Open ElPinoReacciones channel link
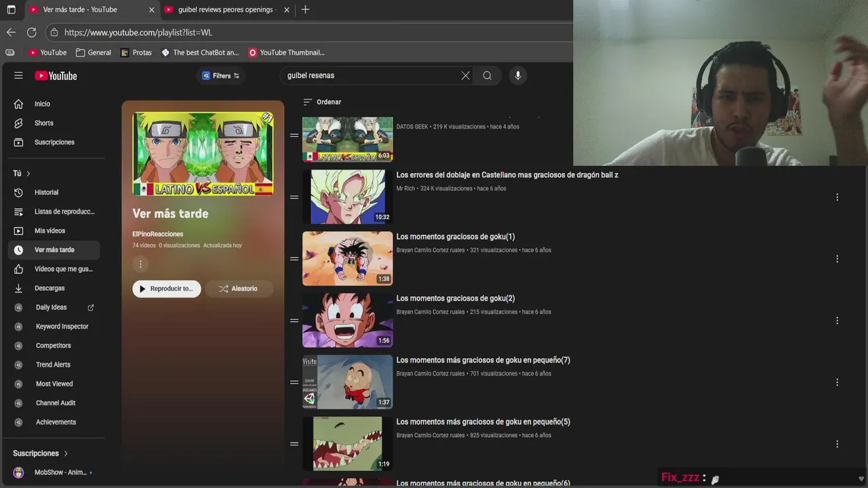This screenshot has width=868, height=488. coord(157,234)
